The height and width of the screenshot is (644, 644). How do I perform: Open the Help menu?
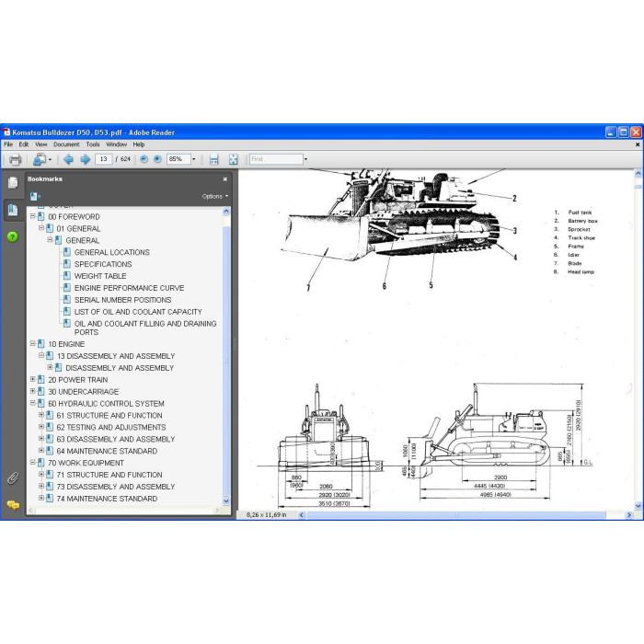point(138,144)
